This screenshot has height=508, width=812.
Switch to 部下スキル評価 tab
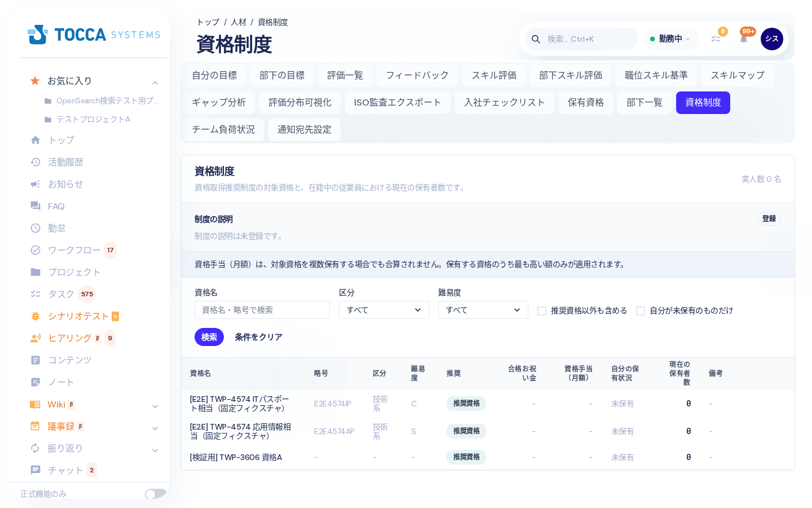coord(571,76)
